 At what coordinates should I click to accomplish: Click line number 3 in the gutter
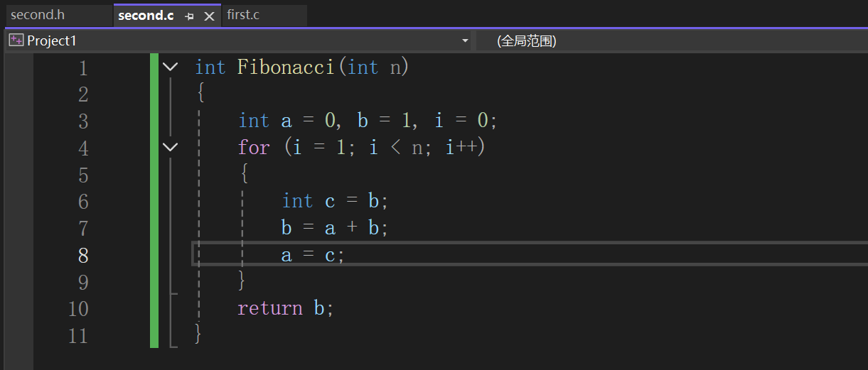pyautogui.click(x=84, y=121)
